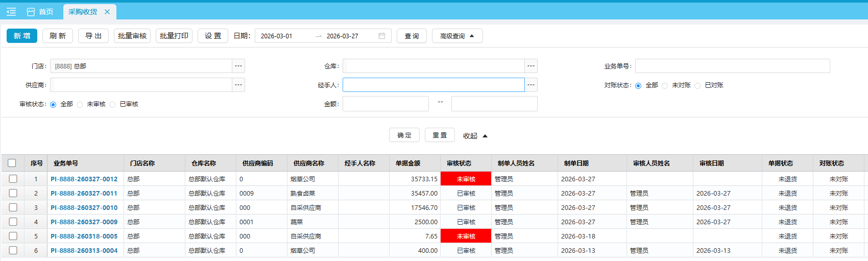868x261 pixels.
Task: Collapse the sidebar menu hamburger icon
Action: [x=11, y=12]
